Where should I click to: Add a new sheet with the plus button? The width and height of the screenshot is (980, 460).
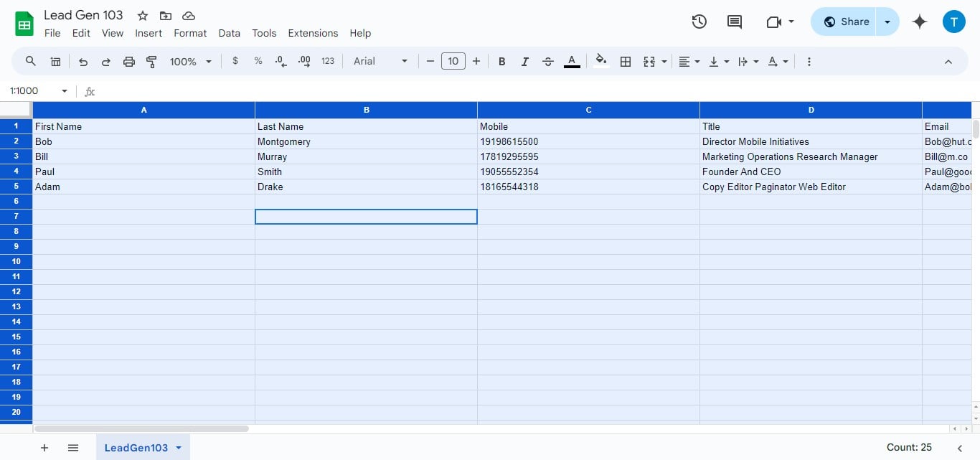44,447
